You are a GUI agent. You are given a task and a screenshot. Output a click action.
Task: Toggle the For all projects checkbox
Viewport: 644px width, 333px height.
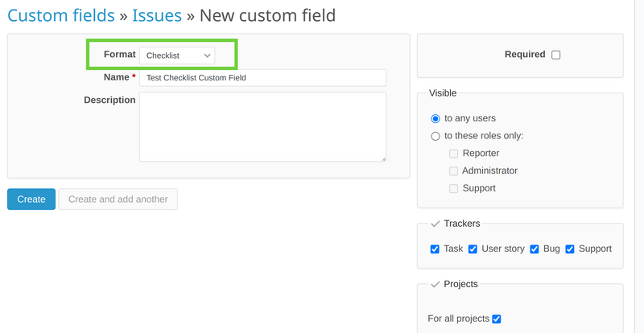click(x=497, y=319)
